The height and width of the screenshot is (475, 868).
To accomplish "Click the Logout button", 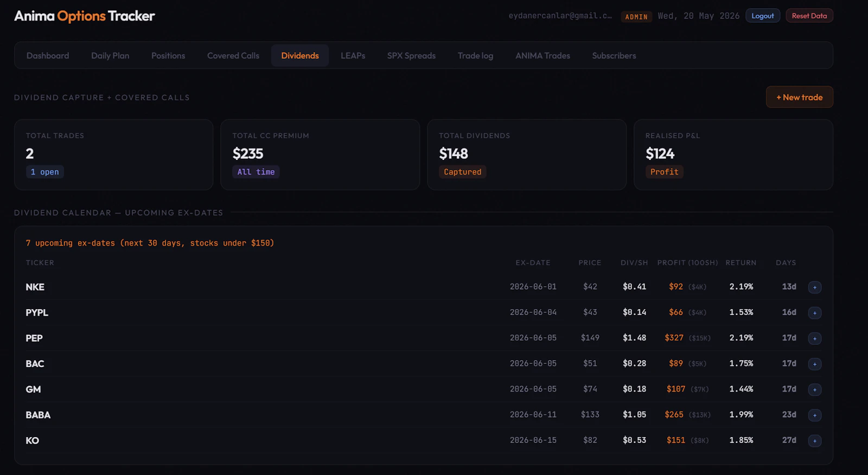I will coord(763,16).
